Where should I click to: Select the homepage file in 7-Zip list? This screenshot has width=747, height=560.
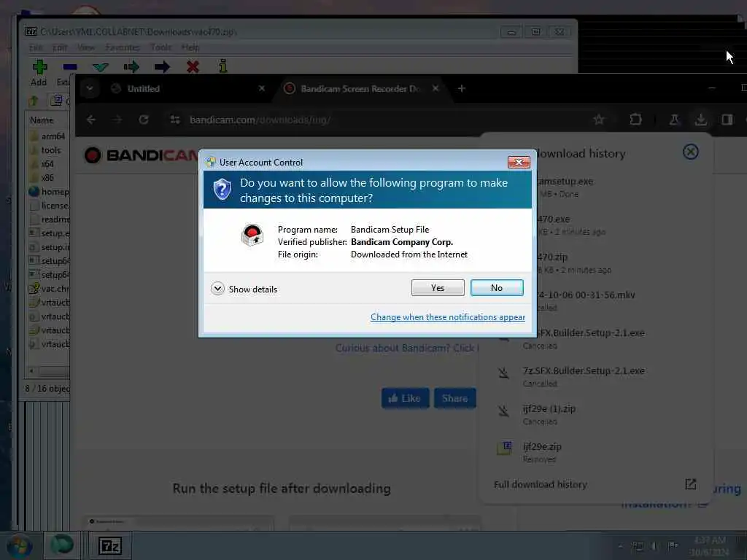click(49, 192)
